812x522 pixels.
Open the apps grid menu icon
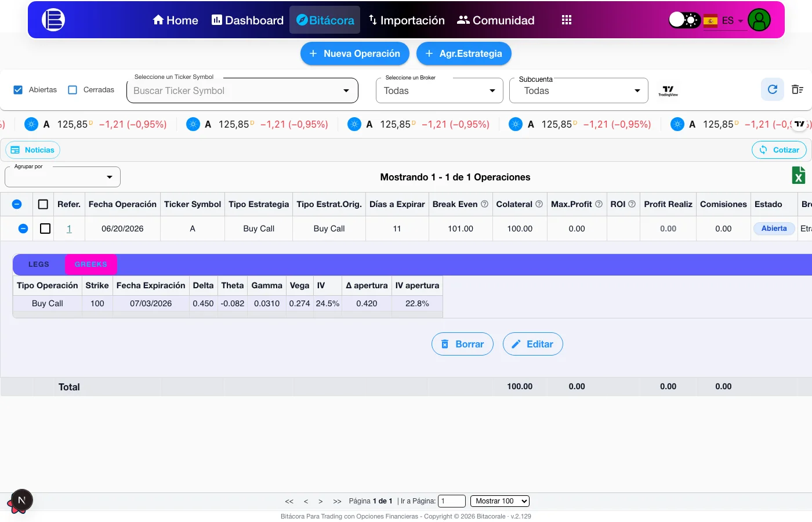(567, 20)
